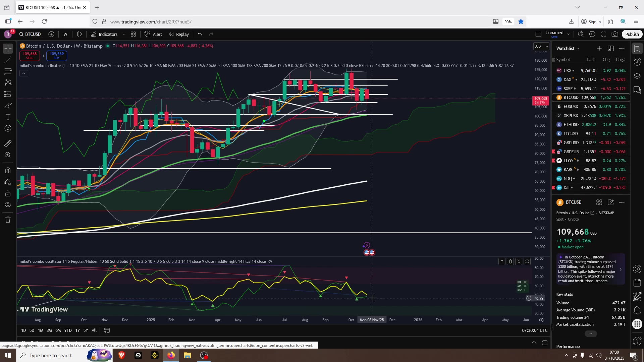Viewport: 644px width, 362px height.
Task: Click the Windows search field in taskbar
Action: tap(54, 355)
